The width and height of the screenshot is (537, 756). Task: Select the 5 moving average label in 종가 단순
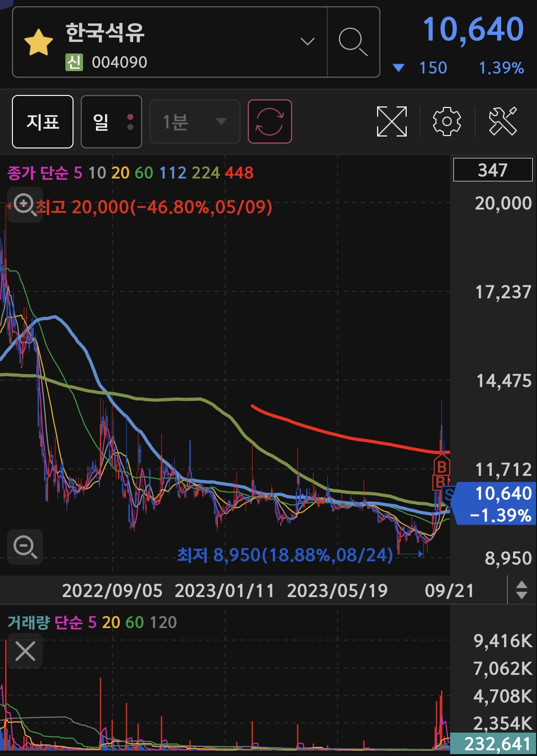pyautogui.click(x=78, y=173)
